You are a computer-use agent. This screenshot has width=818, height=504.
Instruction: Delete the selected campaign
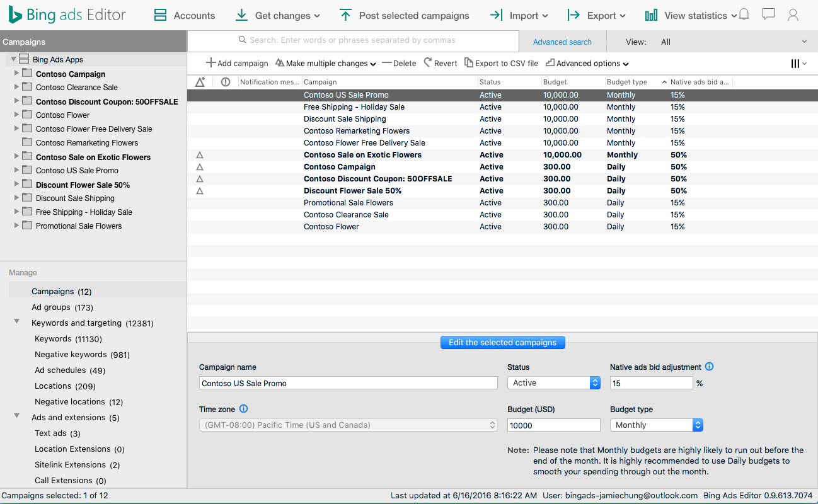[401, 63]
